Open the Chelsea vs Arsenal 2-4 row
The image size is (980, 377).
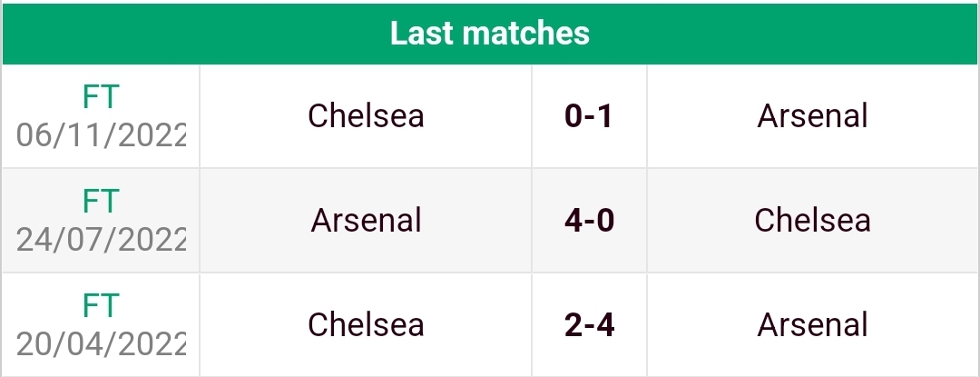[x=489, y=325]
